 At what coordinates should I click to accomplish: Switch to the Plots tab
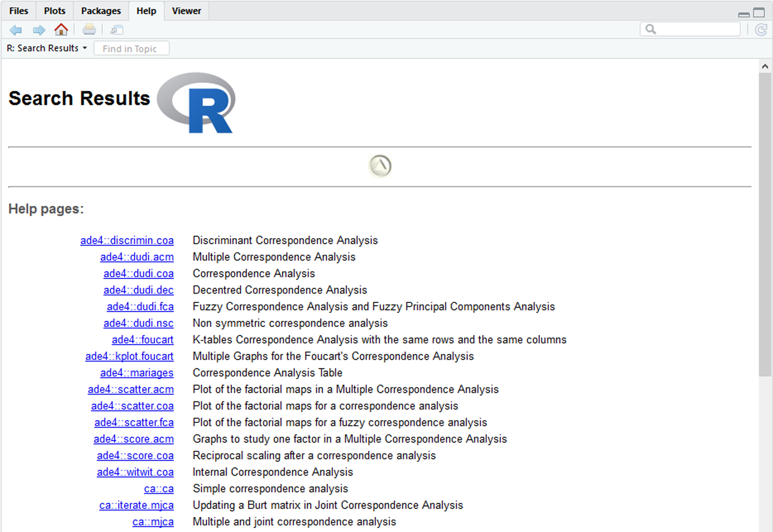click(55, 11)
